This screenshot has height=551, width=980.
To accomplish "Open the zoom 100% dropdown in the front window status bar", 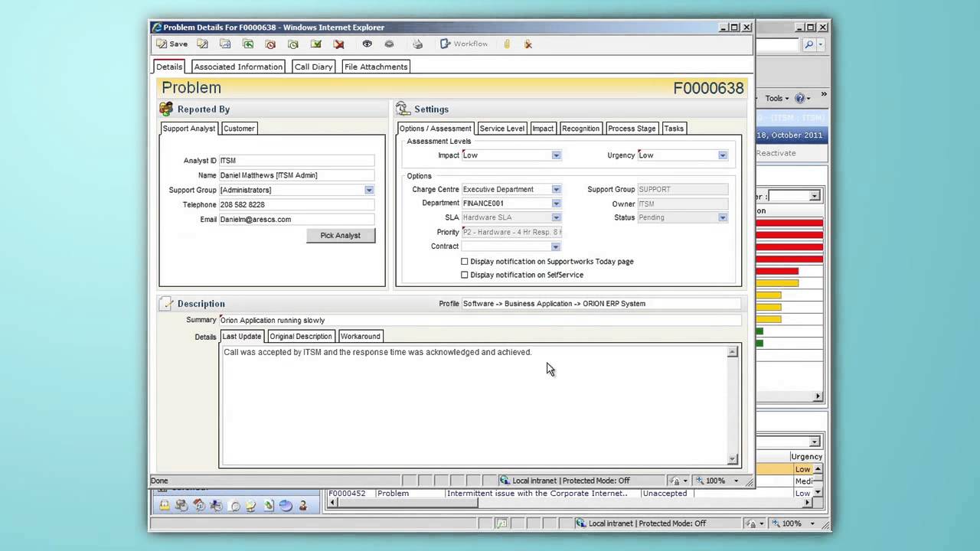I will click(737, 481).
